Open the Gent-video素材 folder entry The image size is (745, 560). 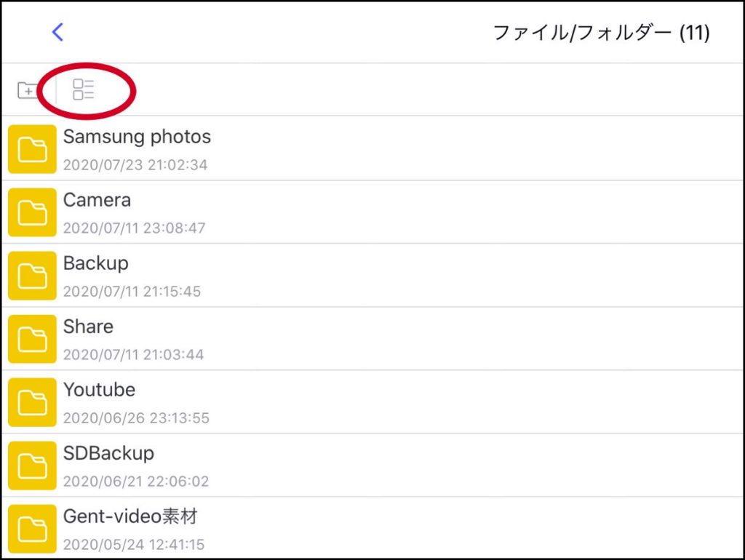[x=372, y=528]
